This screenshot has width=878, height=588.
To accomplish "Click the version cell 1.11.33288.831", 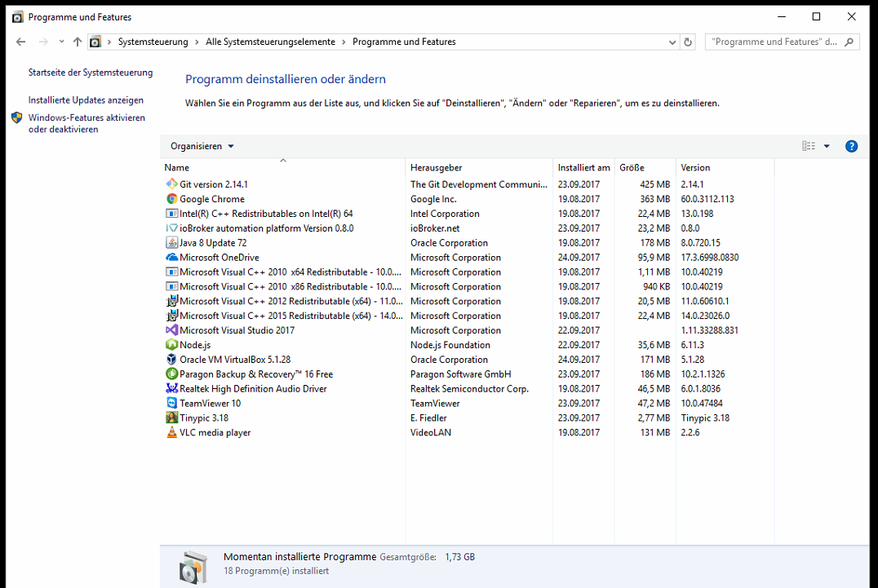I will (x=709, y=330).
